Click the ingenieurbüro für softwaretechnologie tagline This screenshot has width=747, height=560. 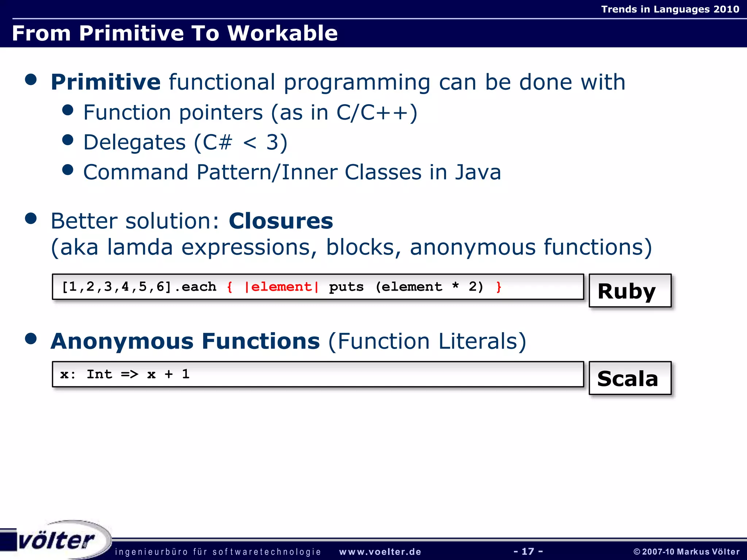pyautogui.click(x=218, y=552)
